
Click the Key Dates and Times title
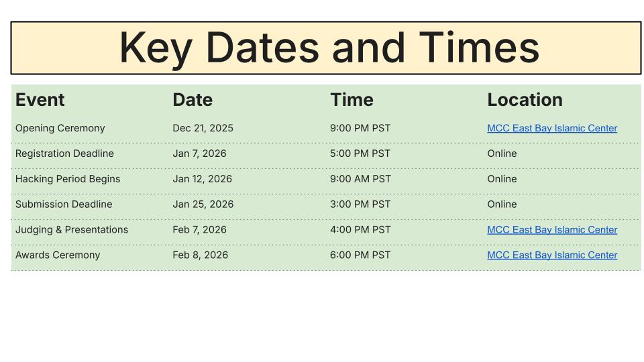329,48
